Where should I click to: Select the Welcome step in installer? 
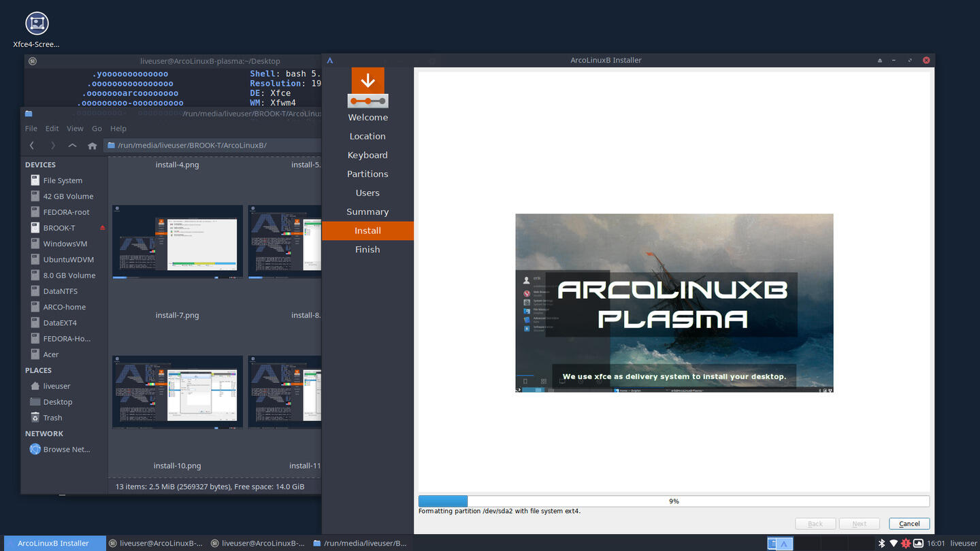pos(367,118)
